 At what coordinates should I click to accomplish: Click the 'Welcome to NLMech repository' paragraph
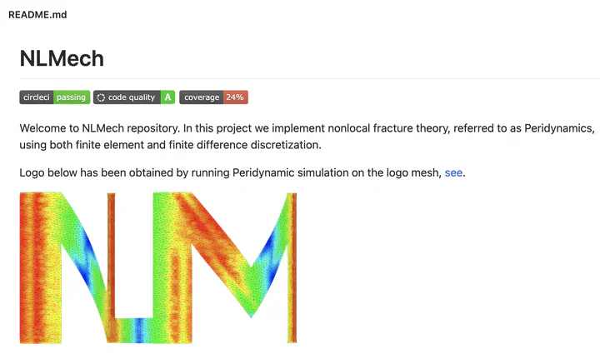coord(307,137)
